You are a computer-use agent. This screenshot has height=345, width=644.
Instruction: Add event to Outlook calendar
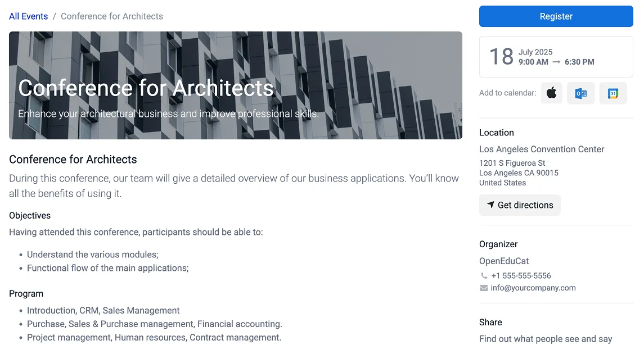tap(581, 93)
